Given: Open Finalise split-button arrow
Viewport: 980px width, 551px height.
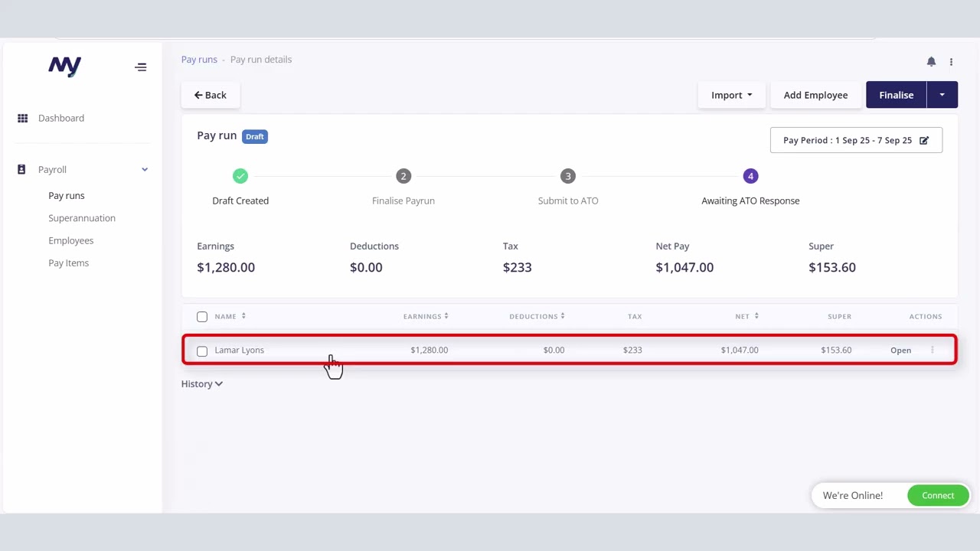Looking at the screenshot, I should point(942,95).
